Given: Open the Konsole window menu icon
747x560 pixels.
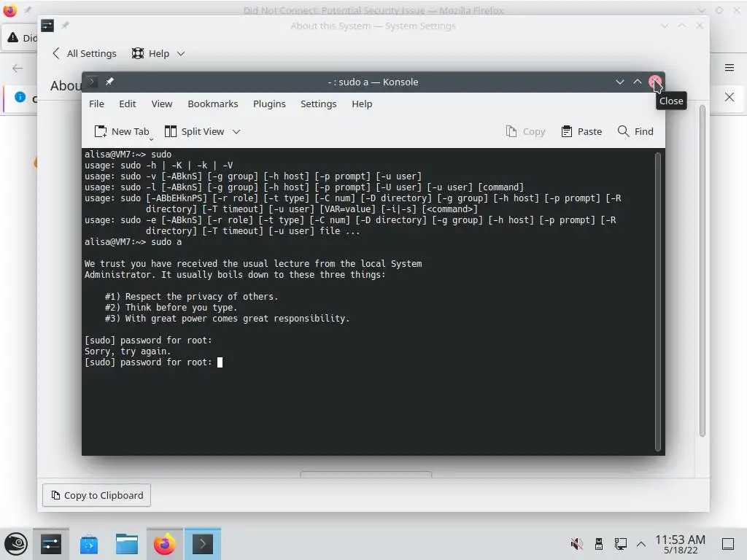Looking at the screenshot, I should [x=93, y=82].
